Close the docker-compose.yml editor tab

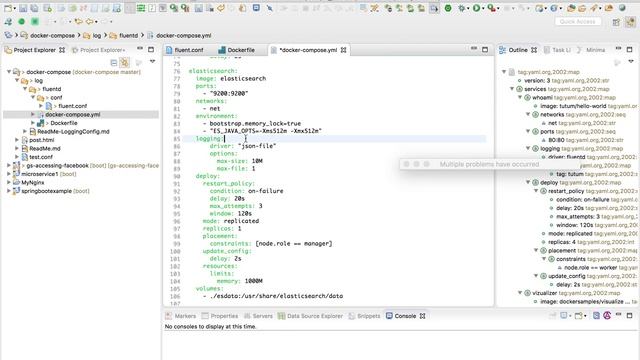(x=344, y=50)
